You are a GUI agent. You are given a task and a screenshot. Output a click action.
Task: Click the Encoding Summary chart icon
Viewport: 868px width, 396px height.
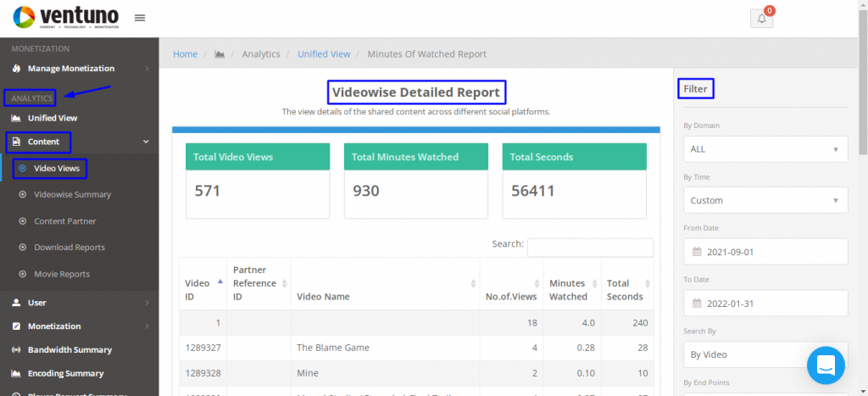17,373
